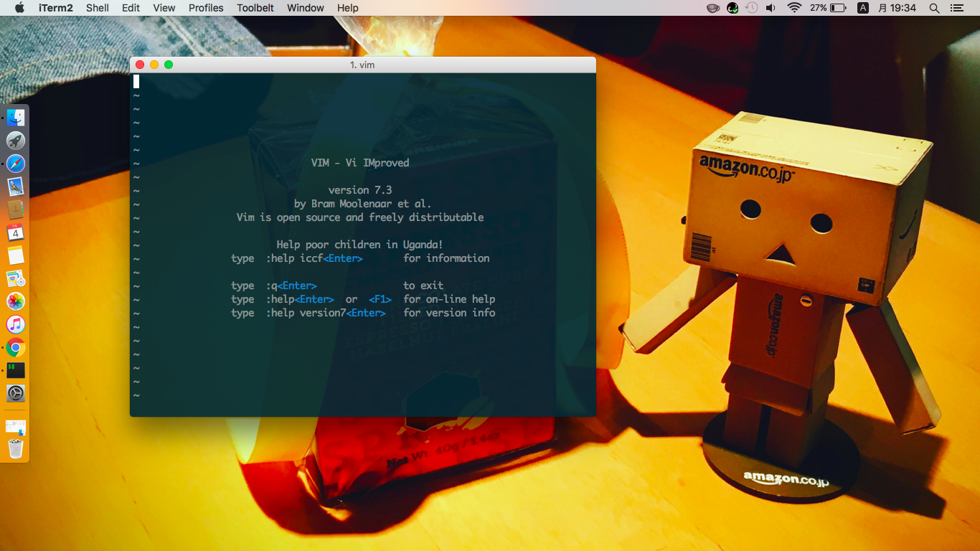This screenshot has width=980, height=551.
Task: Open the iTerm2 application menu
Action: click(57, 8)
